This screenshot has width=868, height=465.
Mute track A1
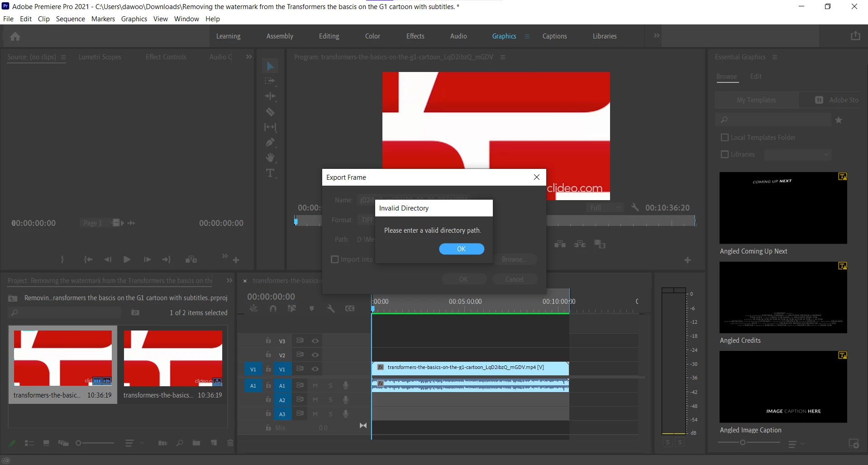[315, 386]
